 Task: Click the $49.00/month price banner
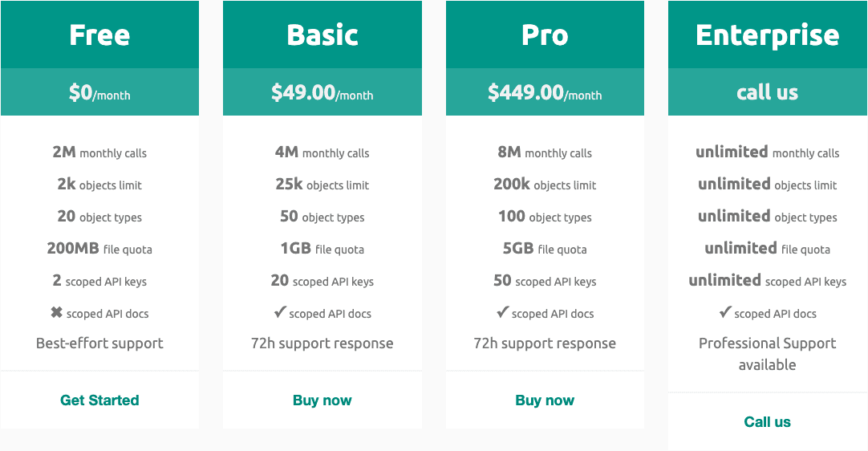point(322,92)
